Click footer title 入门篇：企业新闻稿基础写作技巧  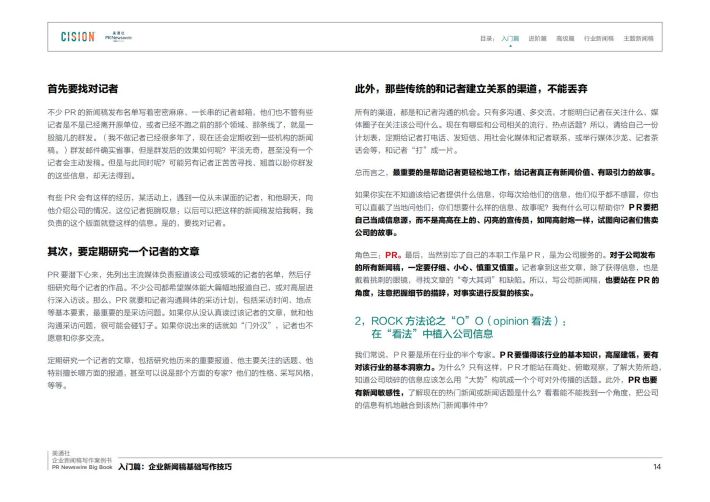(x=174, y=467)
